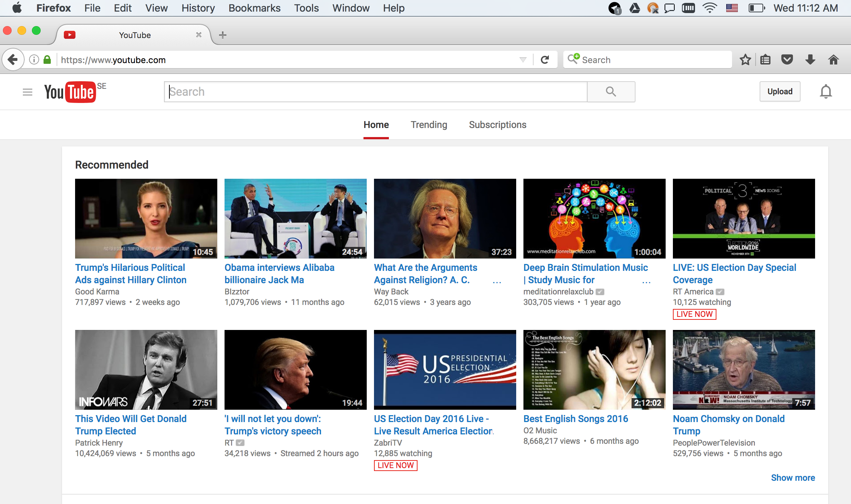Reload the page with the refresh icon

pos(545,60)
